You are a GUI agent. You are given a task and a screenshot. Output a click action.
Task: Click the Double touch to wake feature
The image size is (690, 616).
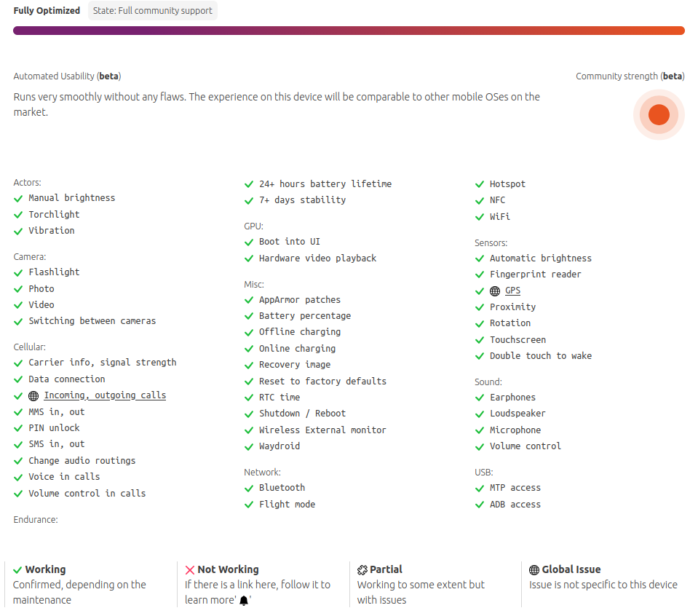click(x=540, y=356)
